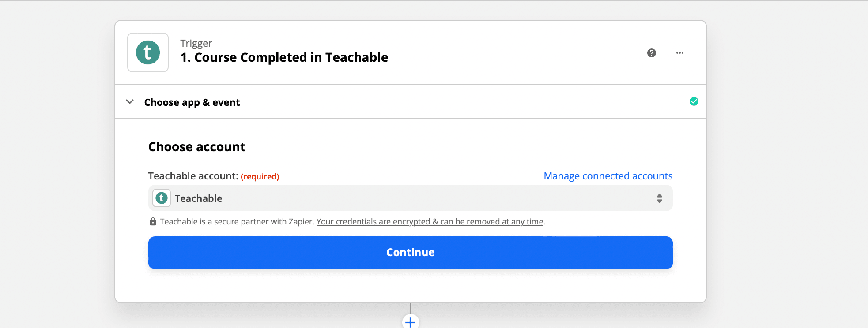
Task: Click the step title Course Completed in Teachable
Action: coord(284,57)
